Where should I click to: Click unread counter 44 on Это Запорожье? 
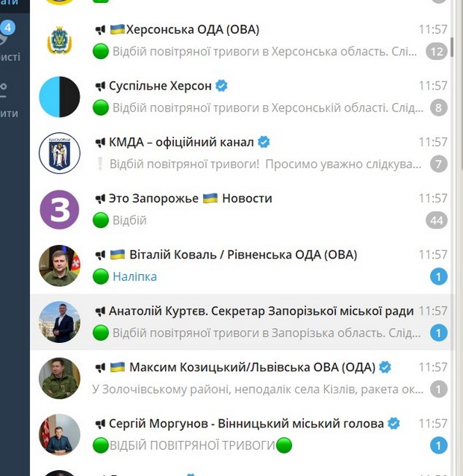coord(436,220)
